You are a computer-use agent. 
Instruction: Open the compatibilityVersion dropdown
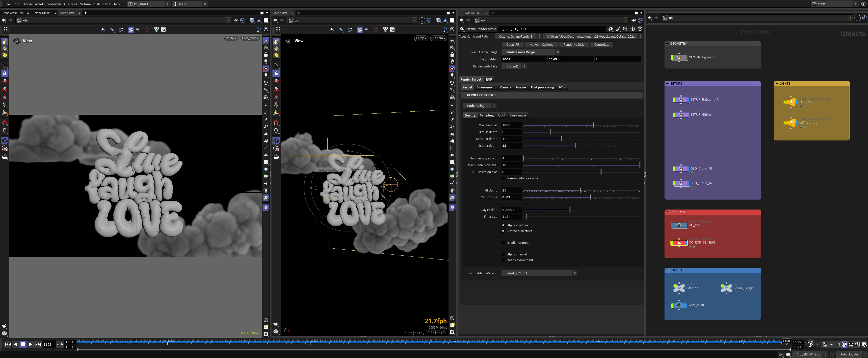click(x=539, y=273)
